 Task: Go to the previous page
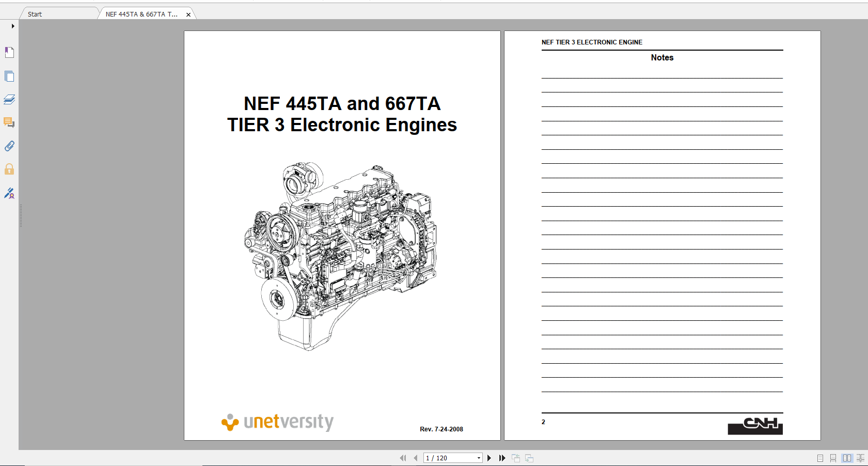[x=415, y=458]
